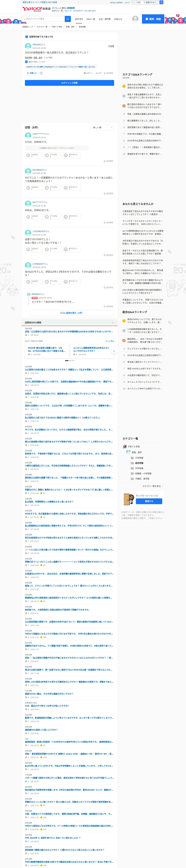186x868 pixels.
Task: Click 5fdxbib3's avatar on the question
Action: pyautogui.click(x=28, y=46)
